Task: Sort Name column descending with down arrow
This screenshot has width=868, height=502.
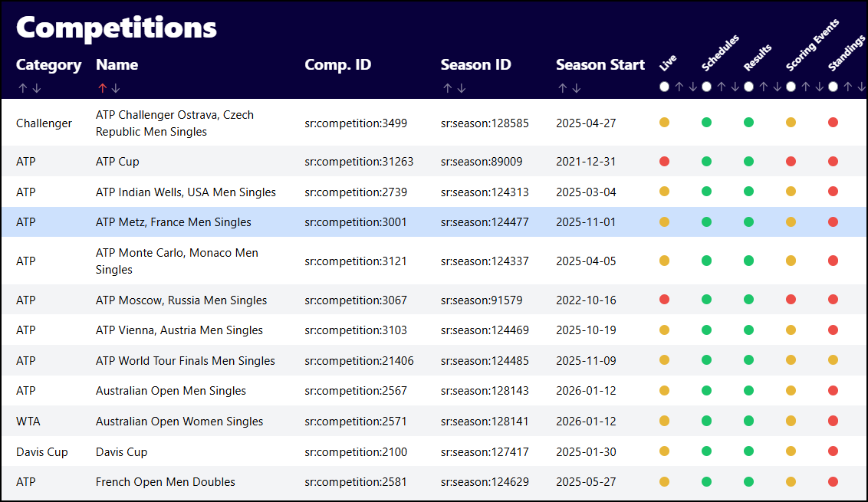Action: (x=116, y=88)
